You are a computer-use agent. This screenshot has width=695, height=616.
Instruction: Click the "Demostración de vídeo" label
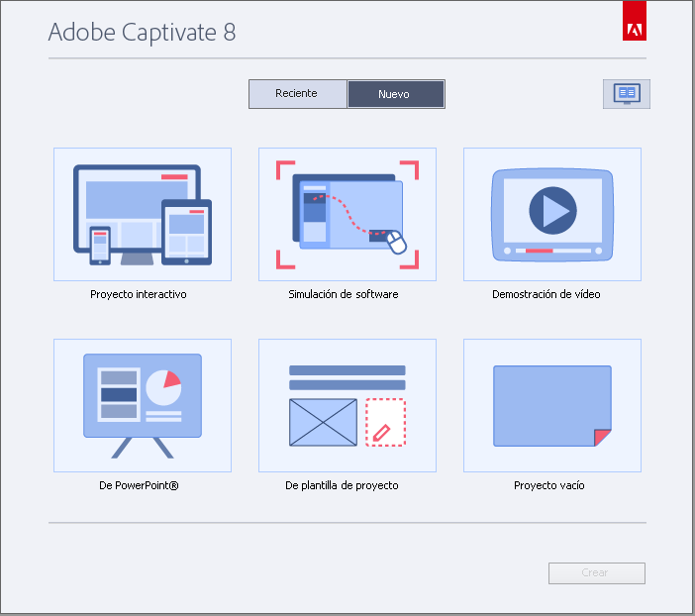click(x=546, y=294)
